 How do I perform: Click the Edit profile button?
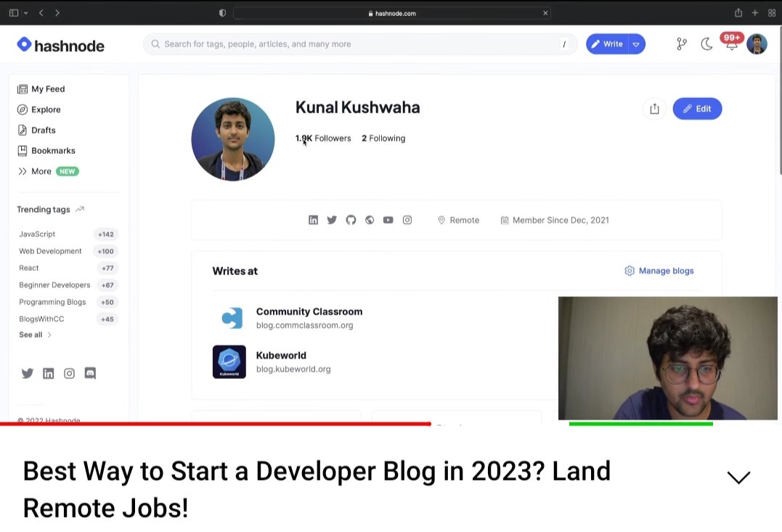click(697, 109)
